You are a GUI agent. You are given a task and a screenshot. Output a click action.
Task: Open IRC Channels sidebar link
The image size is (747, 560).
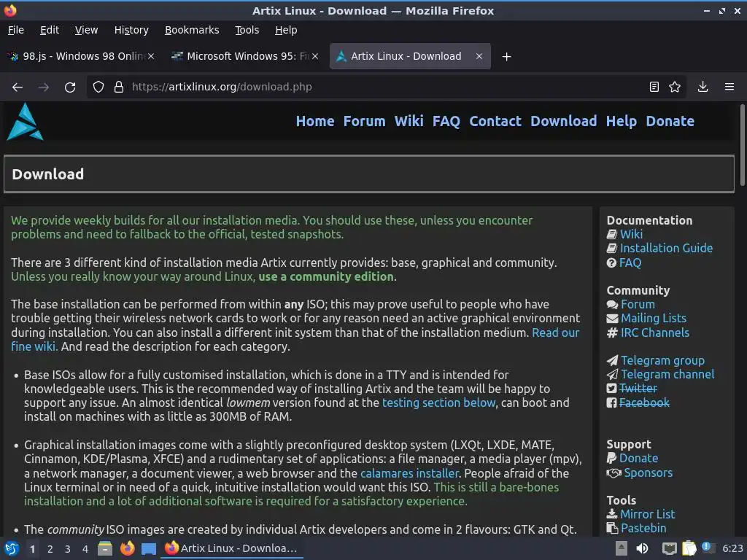pos(654,332)
